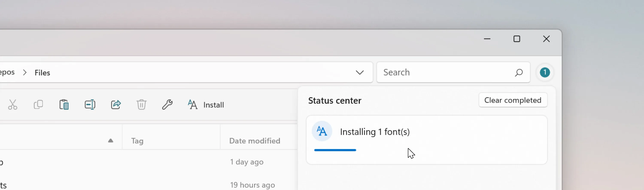Click the font icon in the installing card
The image size is (644, 190).
click(x=322, y=131)
